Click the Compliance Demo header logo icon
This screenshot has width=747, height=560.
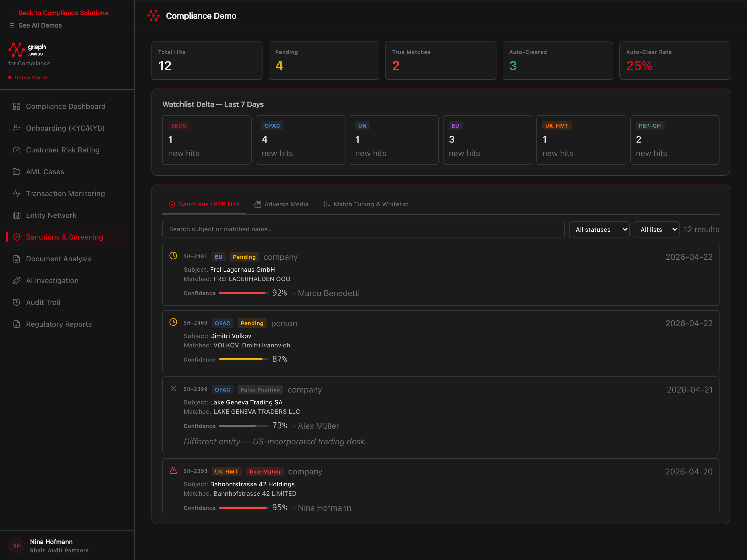tap(153, 16)
